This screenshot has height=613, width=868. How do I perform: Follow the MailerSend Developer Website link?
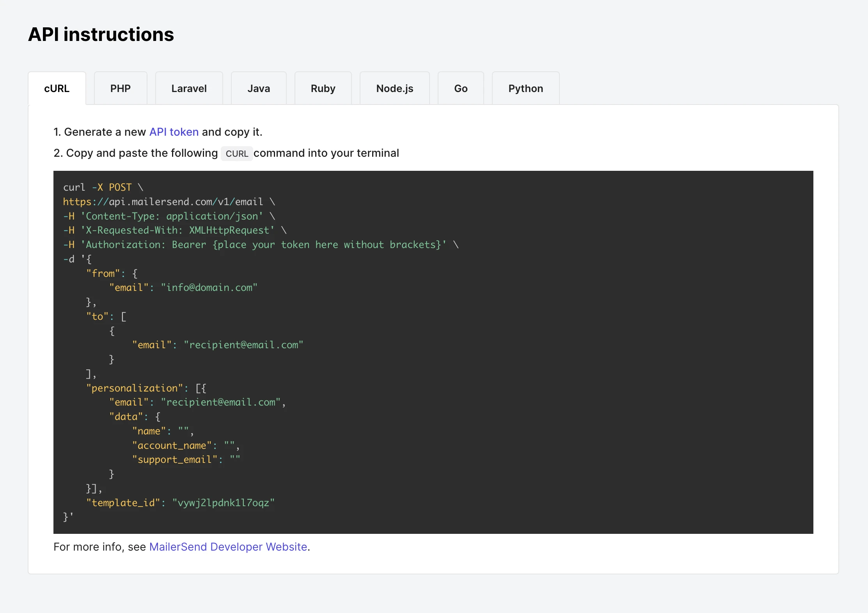tap(228, 547)
